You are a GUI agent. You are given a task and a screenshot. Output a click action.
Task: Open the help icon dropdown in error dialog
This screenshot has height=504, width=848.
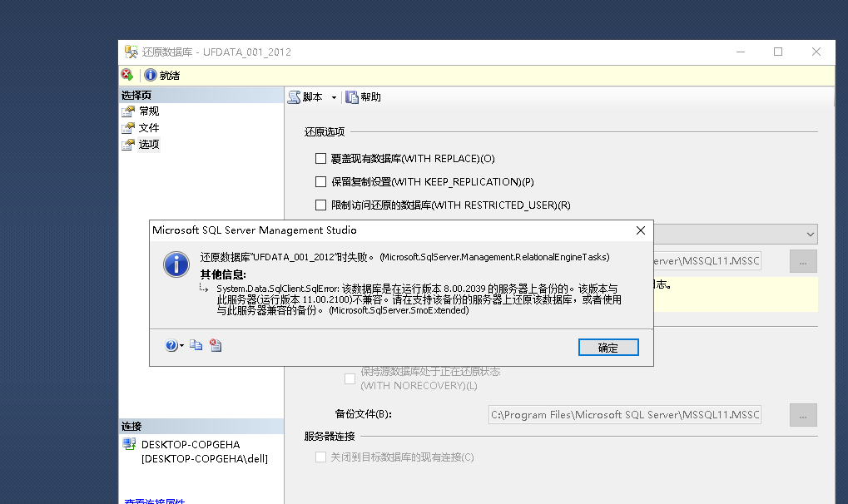click(x=174, y=345)
